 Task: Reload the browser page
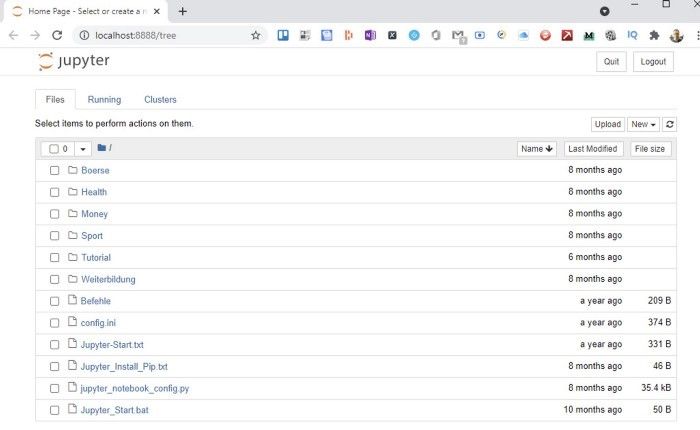[57, 35]
